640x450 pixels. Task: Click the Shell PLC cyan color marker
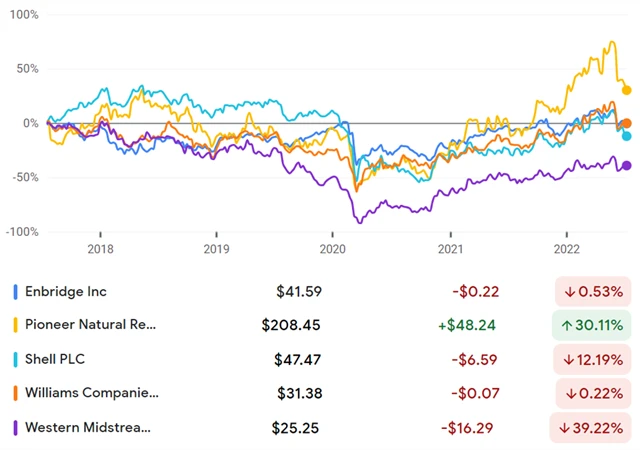(x=15, y=359)
